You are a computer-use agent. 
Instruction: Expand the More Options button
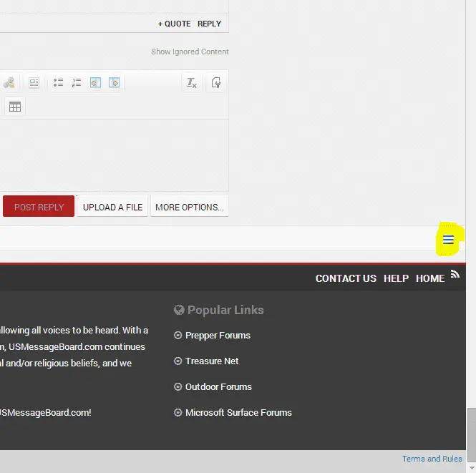tap(189, 207)
